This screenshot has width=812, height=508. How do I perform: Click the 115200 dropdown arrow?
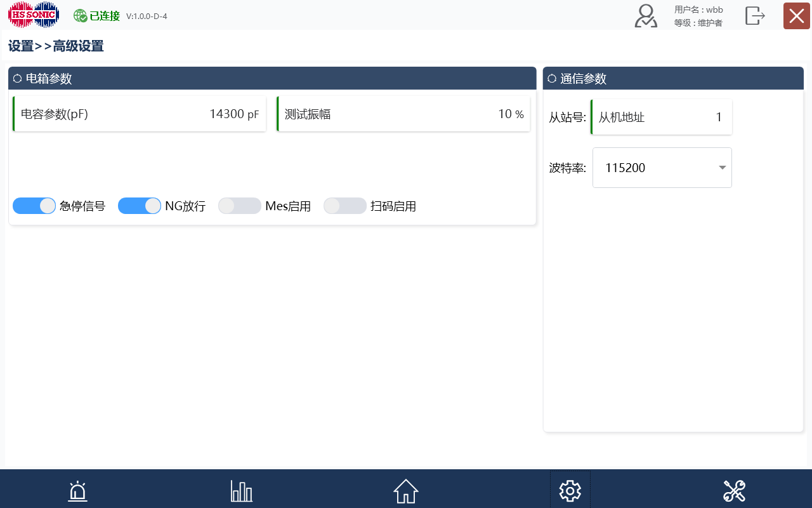(722, 168)
